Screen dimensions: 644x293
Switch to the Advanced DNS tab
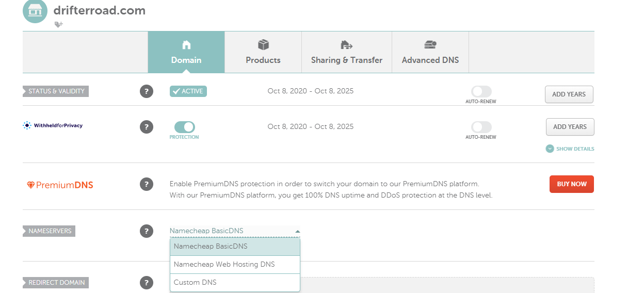pos(430,52)
